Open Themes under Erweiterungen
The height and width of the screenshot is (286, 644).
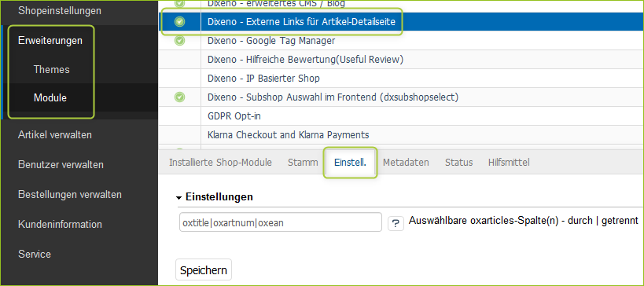(x=52, y=69)
